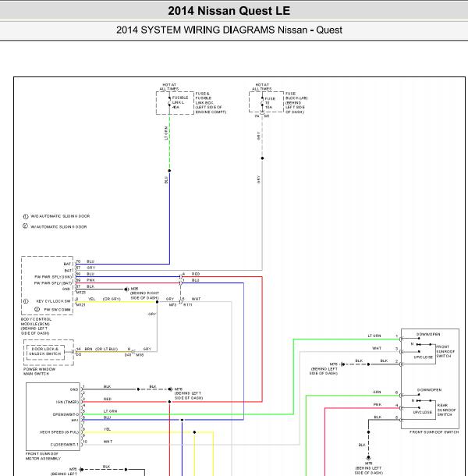The height and width of the screenshot is (476, 468).
Task: Click 'IGN (TIMER)' terminal label
Action: [67, 402]
